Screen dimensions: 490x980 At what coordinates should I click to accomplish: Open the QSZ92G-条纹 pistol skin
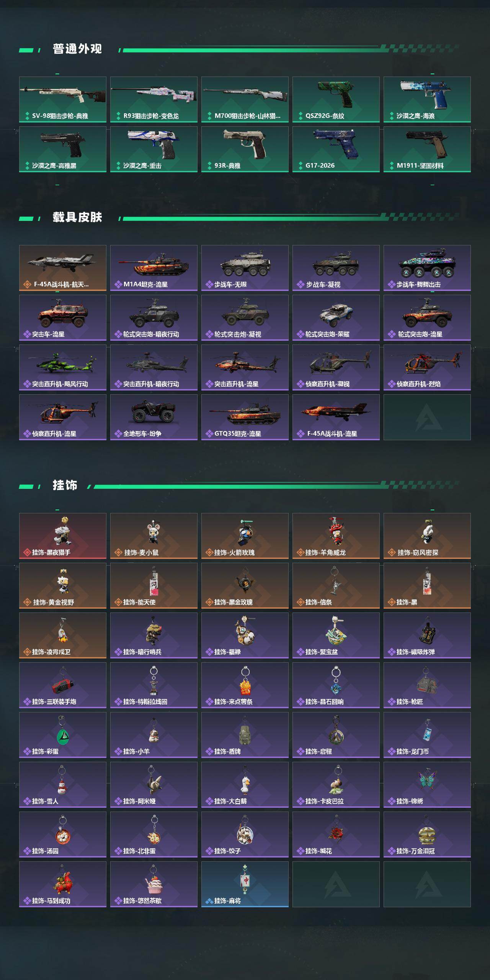pos(336,100)
